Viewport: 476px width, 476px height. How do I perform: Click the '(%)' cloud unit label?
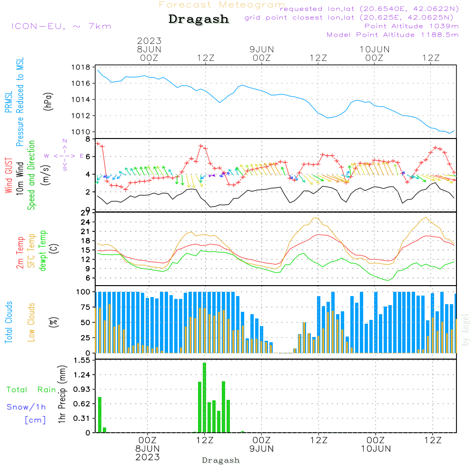coord(54,322)
